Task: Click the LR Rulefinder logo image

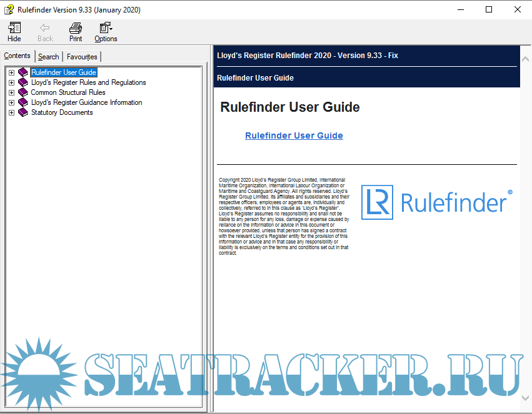Action: tap(436, 202)
